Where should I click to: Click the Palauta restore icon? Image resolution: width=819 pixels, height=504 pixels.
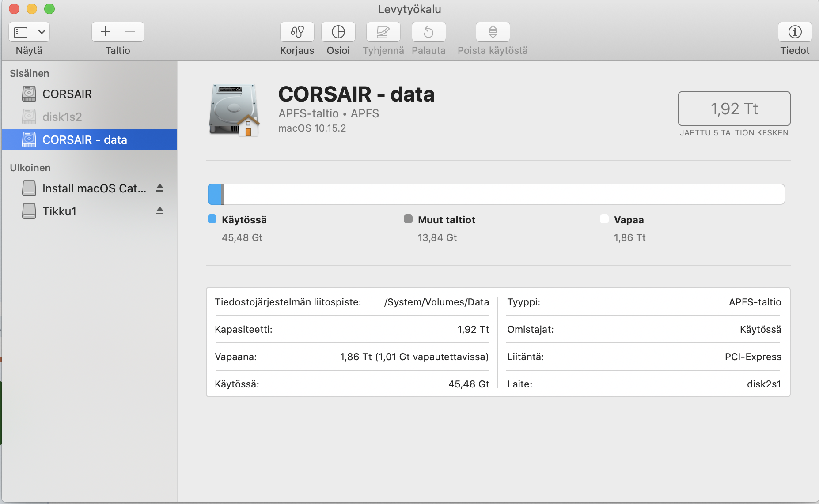(429, 32)
